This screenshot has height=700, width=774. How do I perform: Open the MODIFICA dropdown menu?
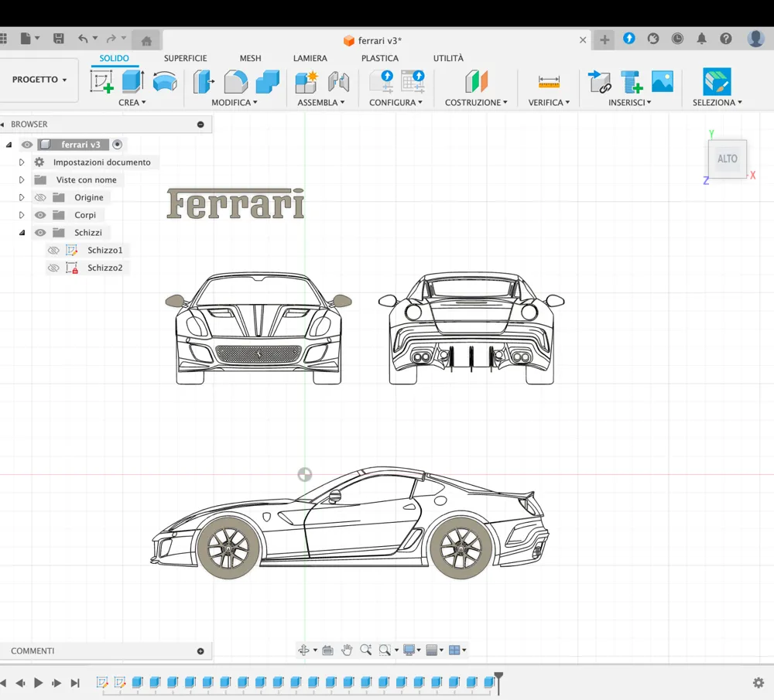tap(235, 103)
